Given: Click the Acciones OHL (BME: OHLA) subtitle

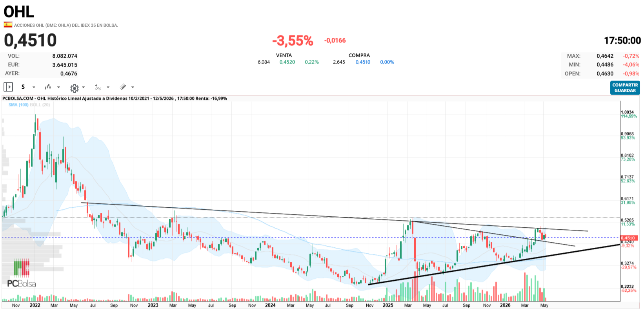Looking at the screenshot, I should pos(66,25).
